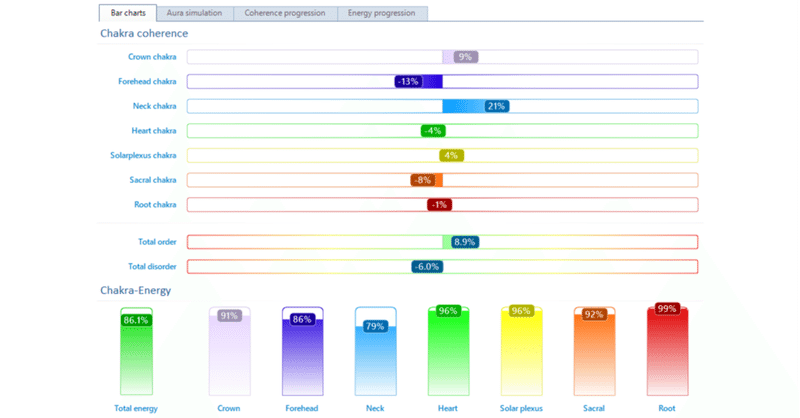Image resolution: width=800 pixels, height=418 pixels.
Task: Click the Root chakra coherence bar
Action: click(x=442, y=205)
